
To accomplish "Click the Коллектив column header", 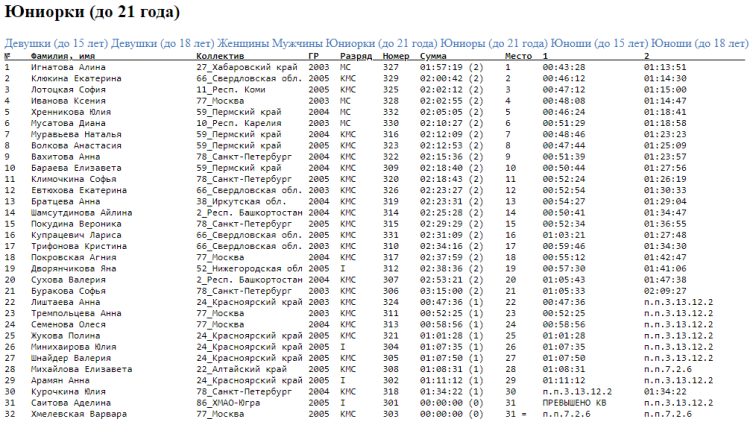I will click(x=220, y=56).
